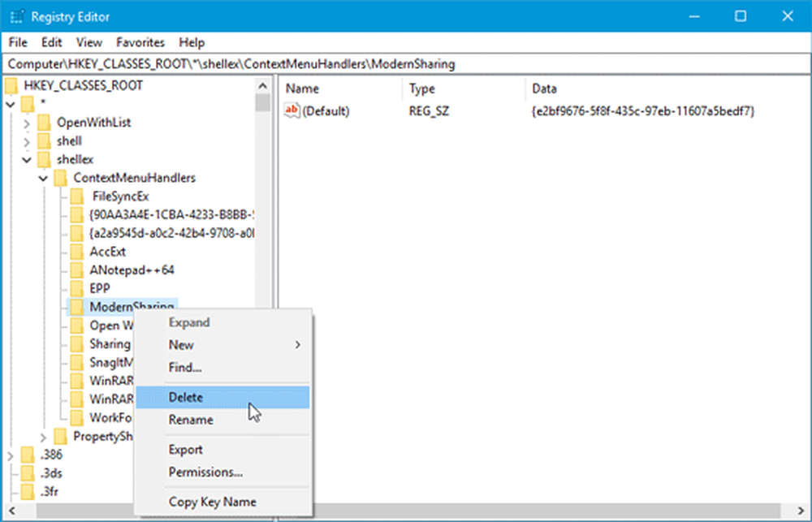Viewport: 812px width, 522px height.
Task: Select the AccExt key label
Action: 108,252
